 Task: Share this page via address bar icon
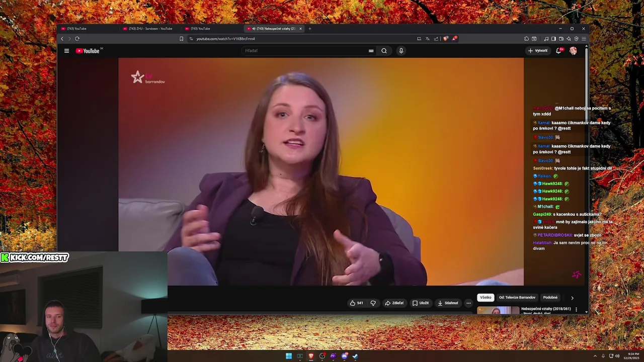(x=436, y=39)
